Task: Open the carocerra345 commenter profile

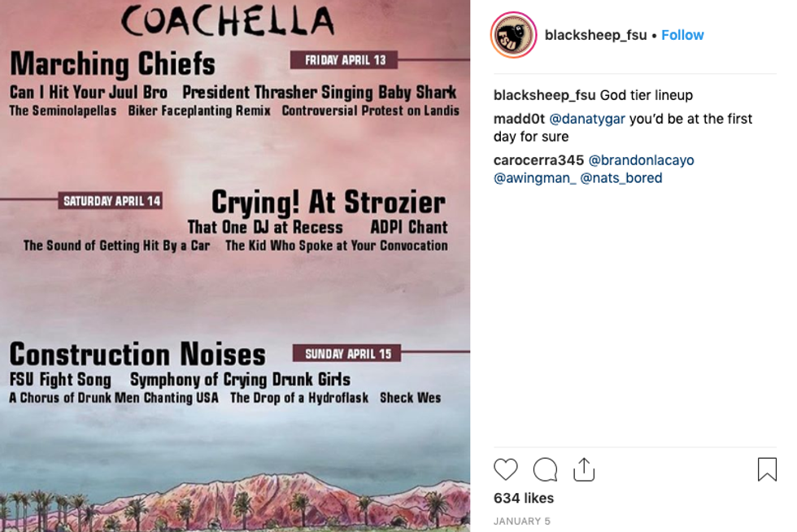Action: 538,160
